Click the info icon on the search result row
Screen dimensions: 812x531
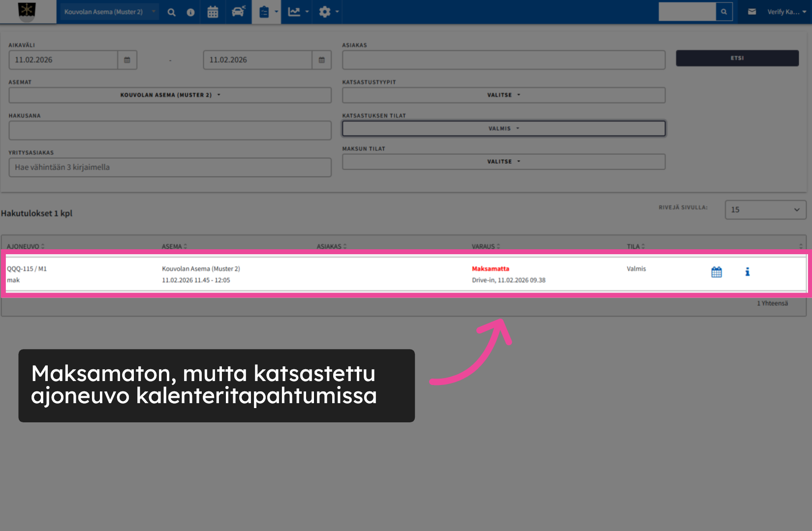[747, 271]
